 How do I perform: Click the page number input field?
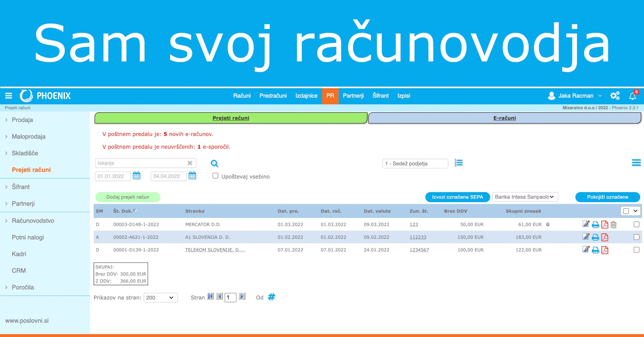pyautogui.click(x=230, y=297)
